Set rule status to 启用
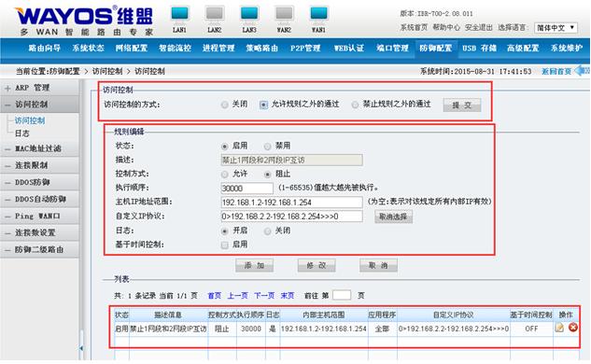Image resolution: width=591 pixels, height=364 pixels. (x=225, y=147)
